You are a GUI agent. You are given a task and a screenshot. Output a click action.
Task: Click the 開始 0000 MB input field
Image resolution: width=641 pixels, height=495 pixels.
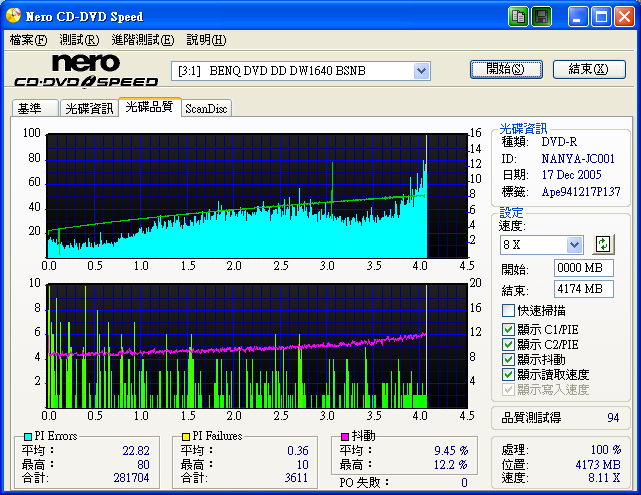point(584,268)
